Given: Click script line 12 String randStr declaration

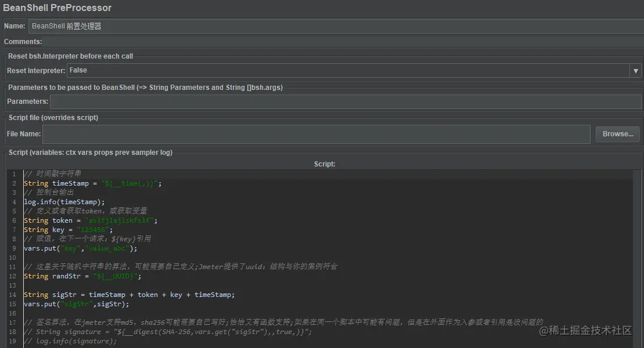Looking at the screenshot, I should (x=82, y=276).
